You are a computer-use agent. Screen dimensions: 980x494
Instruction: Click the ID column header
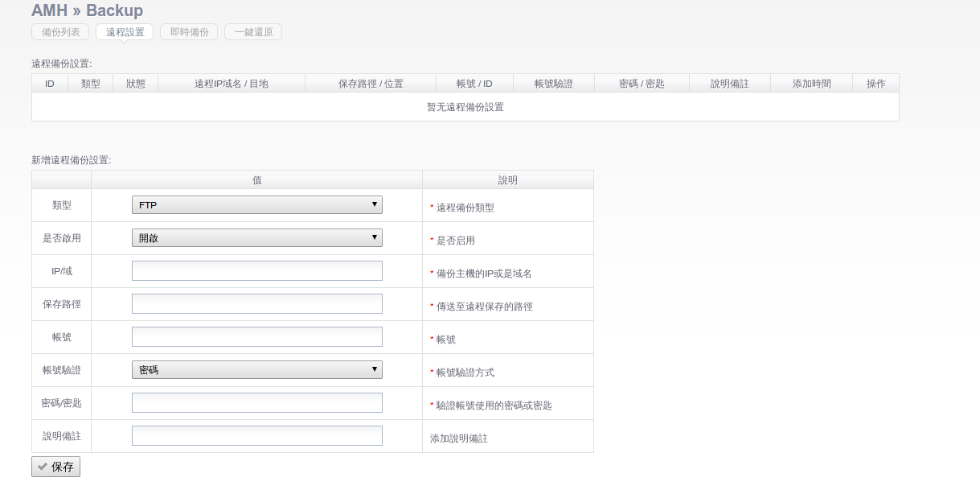(50, 84)
